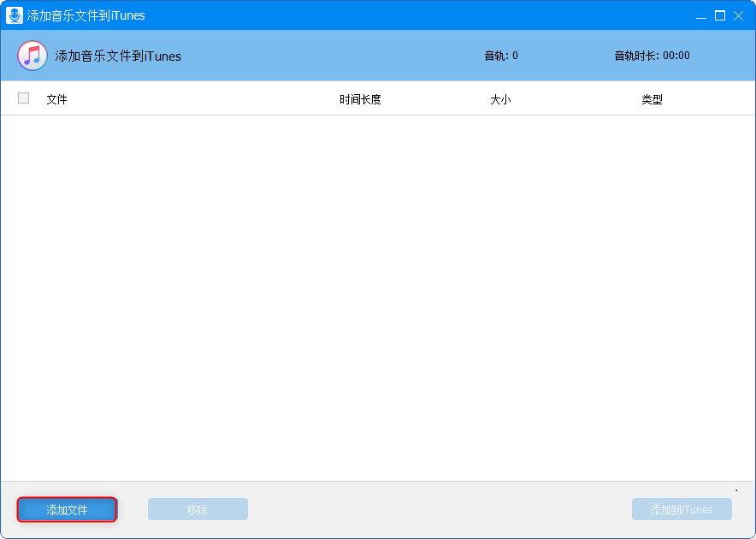Maximize the Add Music to iTunes window
The width and height of the screenshot is (756, 539).
click(x=720, y=15)
